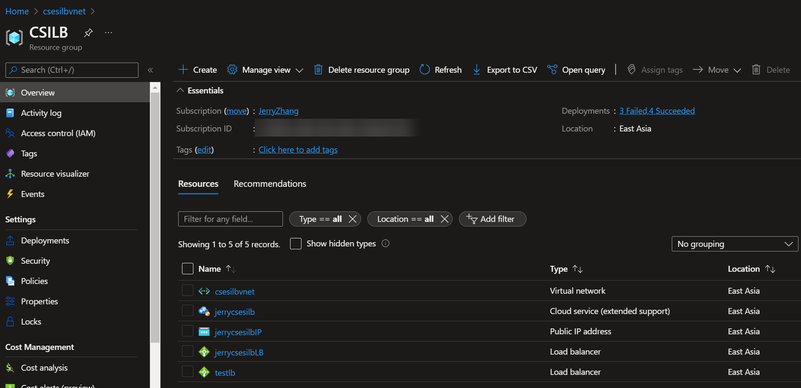
Task: Click the Properties icon in the sidebar
Action: (x=10, y=302)
